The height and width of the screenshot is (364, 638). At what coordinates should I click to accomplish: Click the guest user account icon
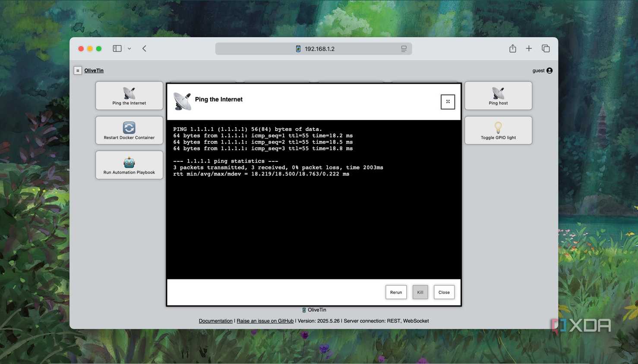point(550,70)
